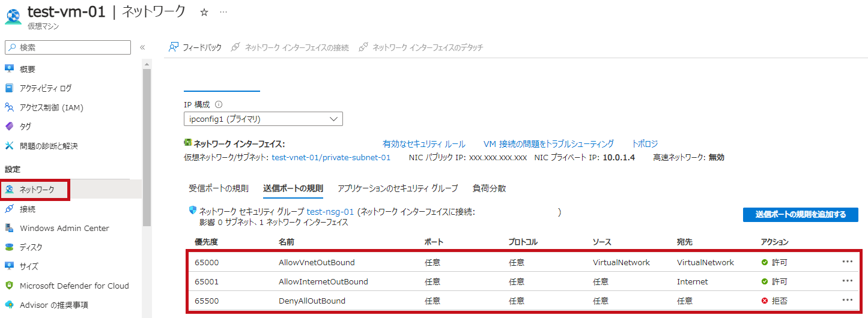The image size is (868, 318).
Task: Click the Internet destination cell
Action: 693,281
